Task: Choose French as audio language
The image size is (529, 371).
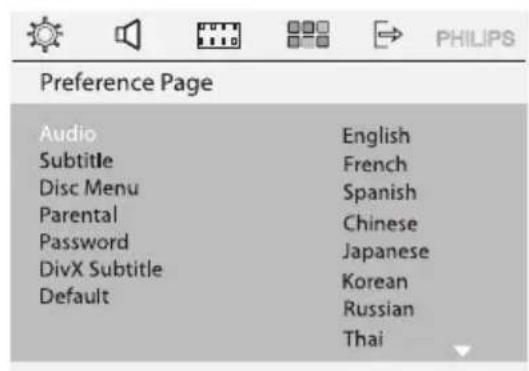Action: (375, 164)
